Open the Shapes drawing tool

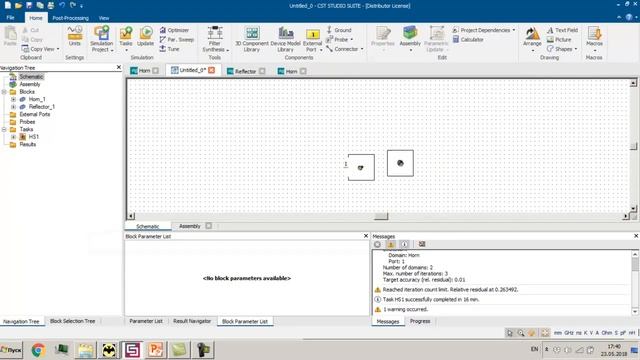point(559,49)
